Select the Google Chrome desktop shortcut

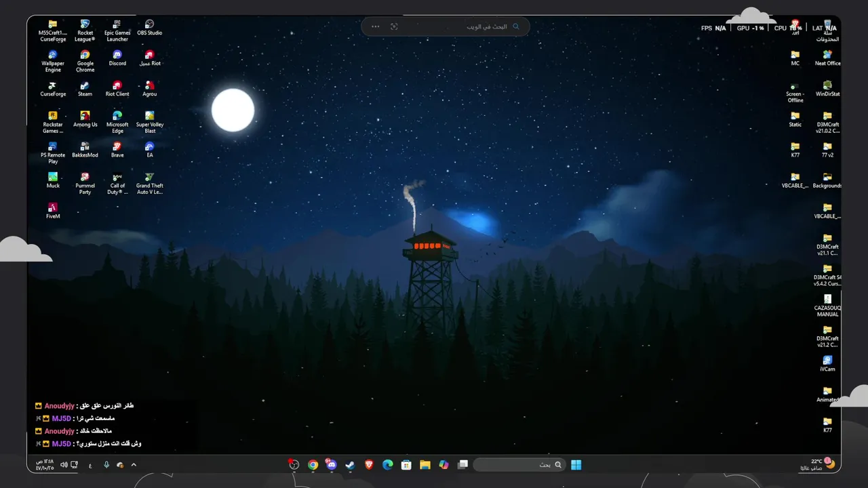click(85, 62)
